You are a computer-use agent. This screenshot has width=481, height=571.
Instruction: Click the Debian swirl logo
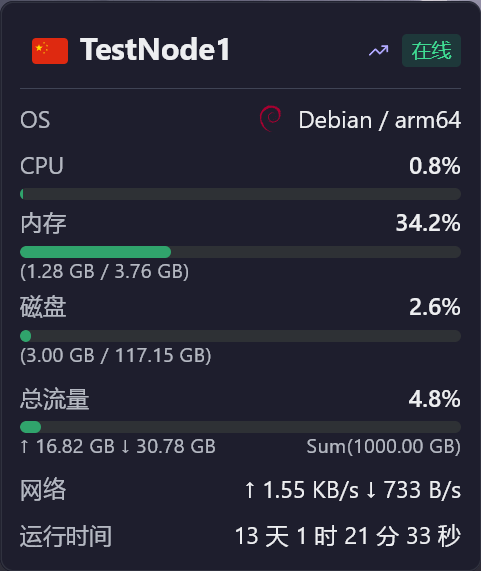271,118
